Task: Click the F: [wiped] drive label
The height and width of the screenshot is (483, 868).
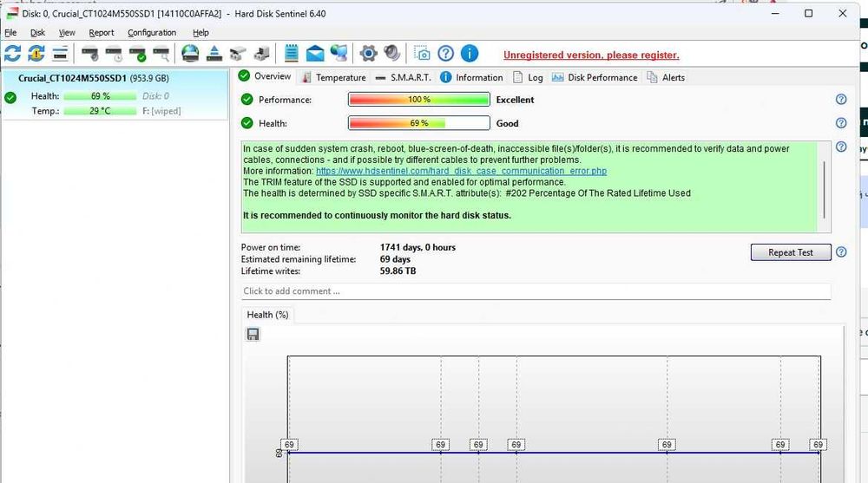Action: pyautogui.click(x=161, y=111)
